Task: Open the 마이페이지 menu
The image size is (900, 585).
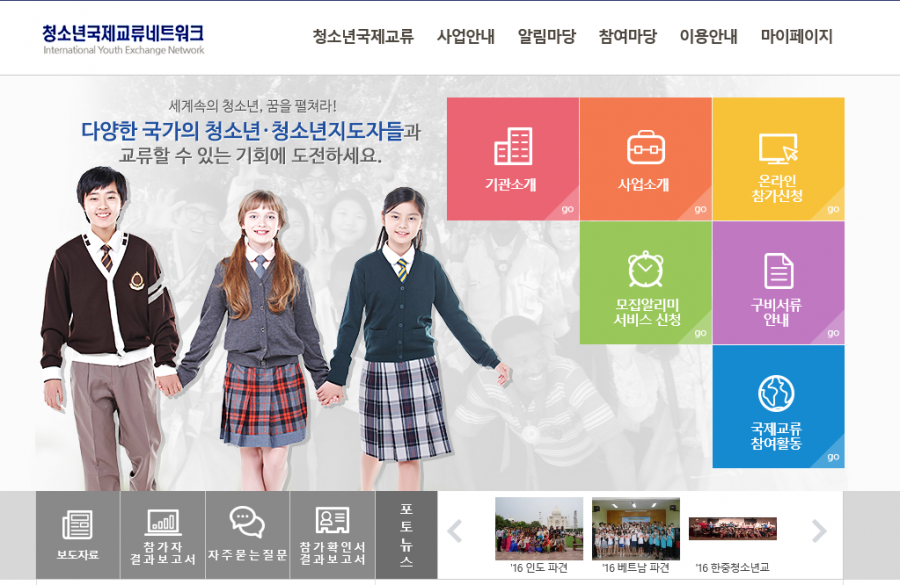Action: 796,36
